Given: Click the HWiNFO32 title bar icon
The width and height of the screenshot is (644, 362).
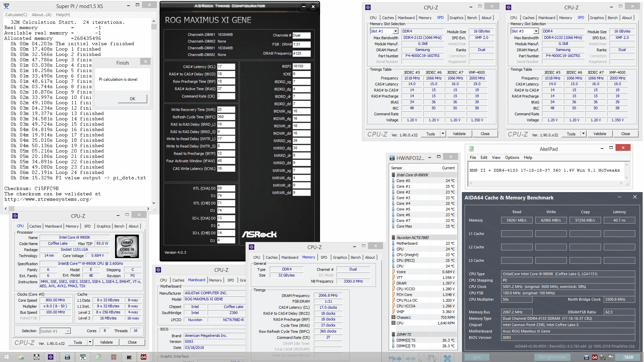Looking at the screenshot, I should [x=392, y=158].
